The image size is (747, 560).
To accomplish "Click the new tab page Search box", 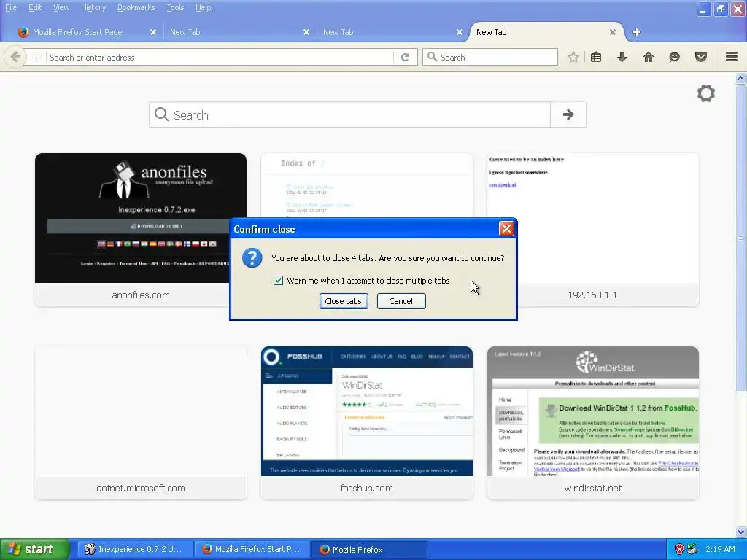I will click(350, 114).
